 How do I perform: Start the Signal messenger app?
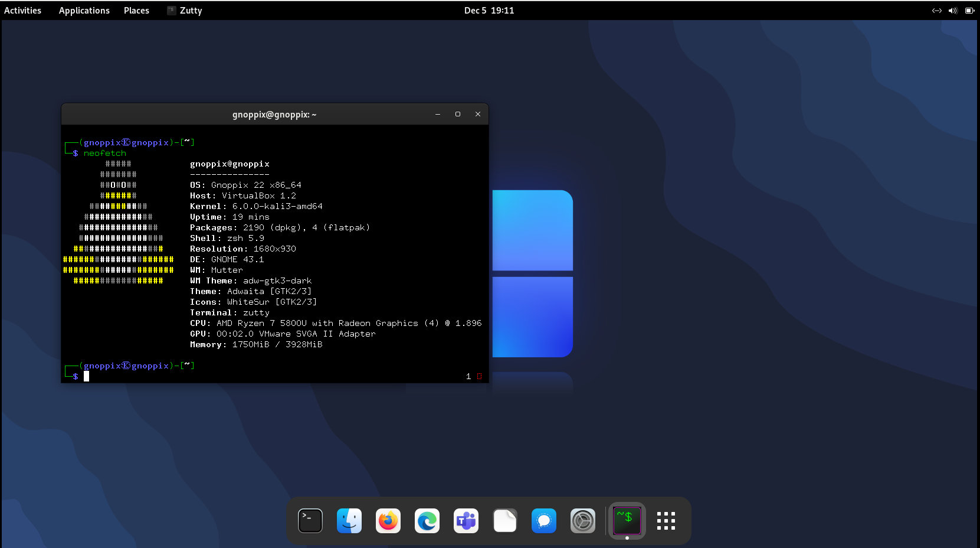coord(544,521)
